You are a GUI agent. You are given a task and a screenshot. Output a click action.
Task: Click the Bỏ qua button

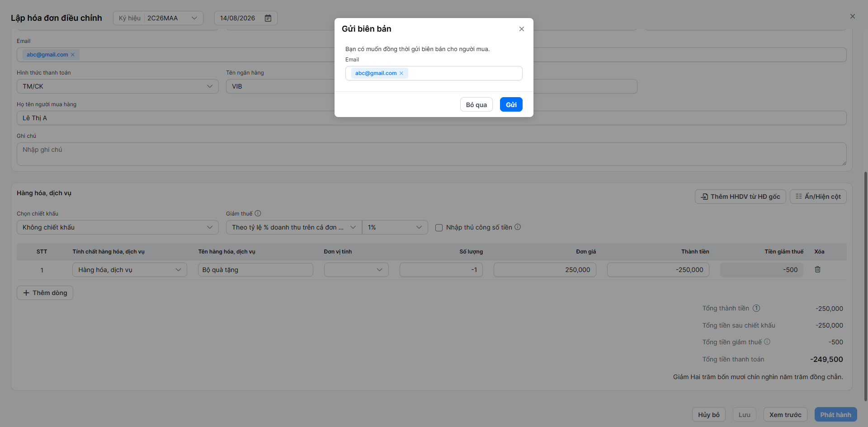pos(476,105)
